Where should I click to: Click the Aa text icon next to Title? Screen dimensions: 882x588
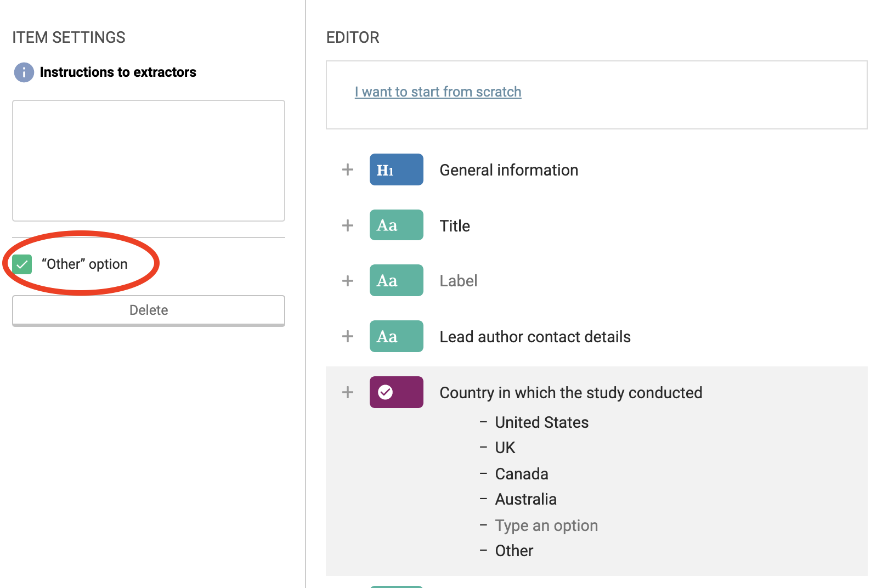tap(396, 225)
